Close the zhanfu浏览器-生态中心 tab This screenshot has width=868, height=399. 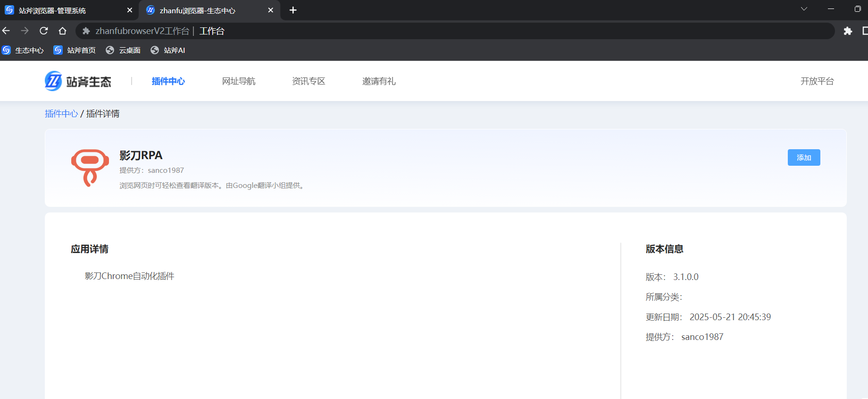tap(271, 10)
